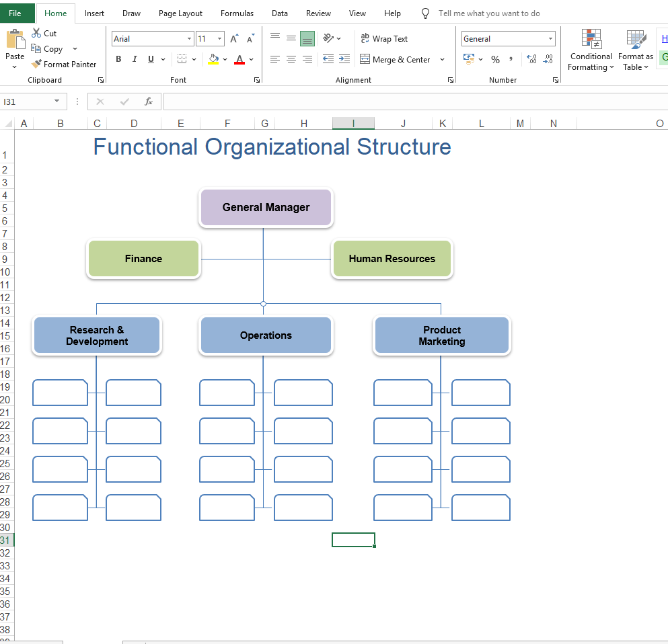Click the Tell me lightbulb icon
Image resolution: width=668 pixels, height=644 pixels.
click(425, 13)
